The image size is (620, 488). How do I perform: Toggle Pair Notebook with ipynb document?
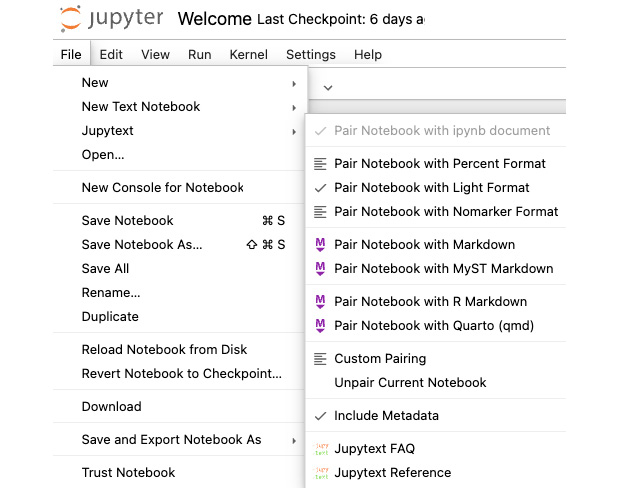click(441, 131)
